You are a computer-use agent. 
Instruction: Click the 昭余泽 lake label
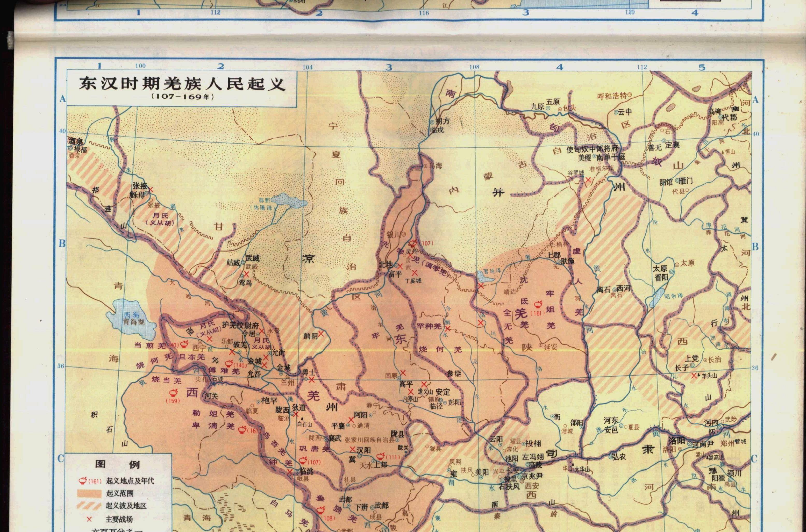674,296
